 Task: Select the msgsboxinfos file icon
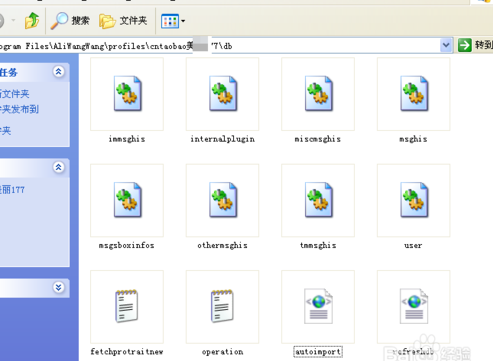[127, 200]
